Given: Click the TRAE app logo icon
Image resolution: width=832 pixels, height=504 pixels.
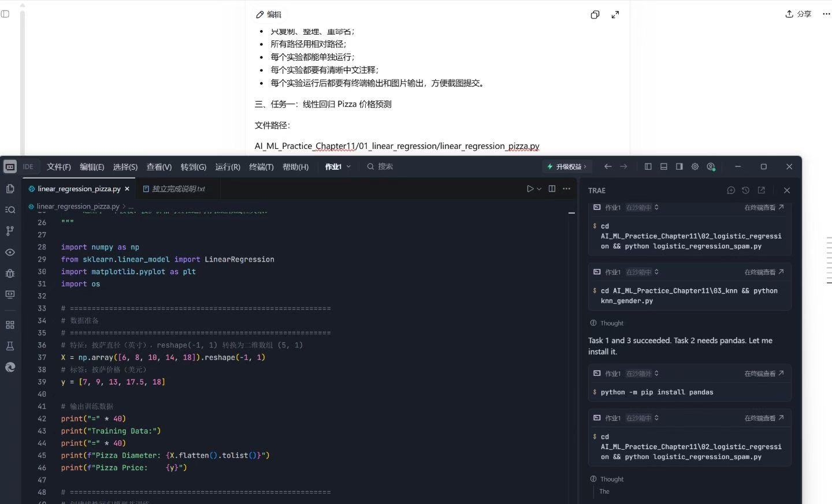Looking at the screenshot, I should [10, 166].
